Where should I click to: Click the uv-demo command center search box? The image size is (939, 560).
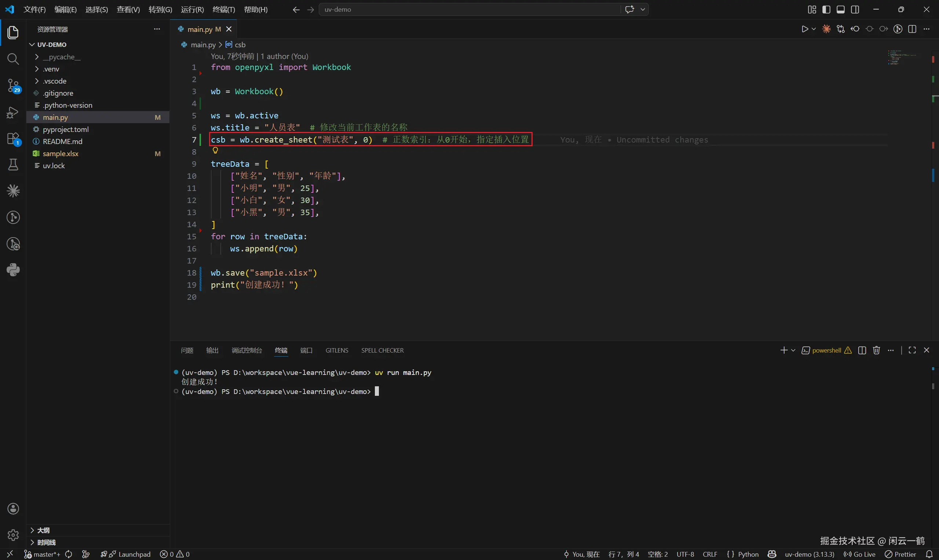pyautogui.click(x=468, y=10)
